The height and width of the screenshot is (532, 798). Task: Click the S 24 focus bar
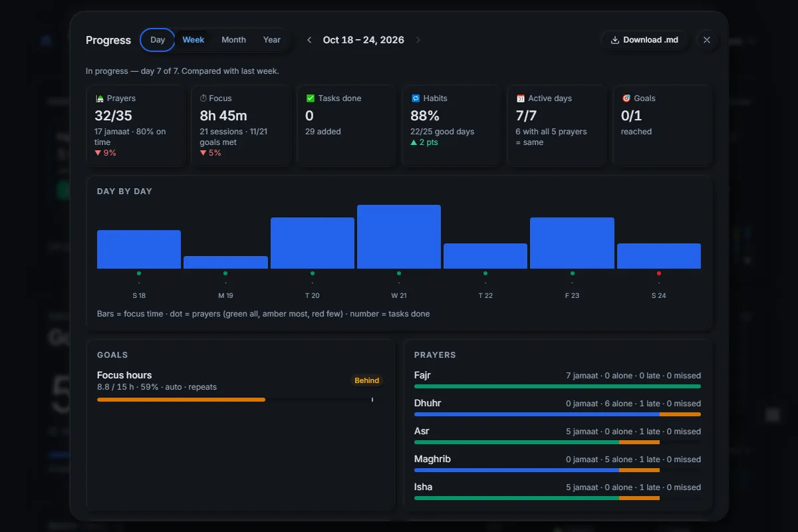(x=659, y=256)
